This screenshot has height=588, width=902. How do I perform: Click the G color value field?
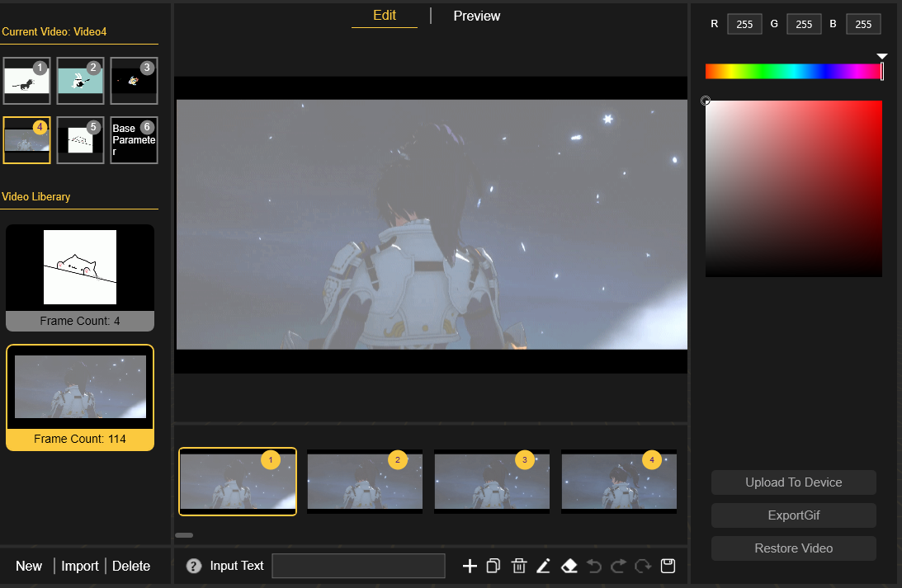[804, 24]
